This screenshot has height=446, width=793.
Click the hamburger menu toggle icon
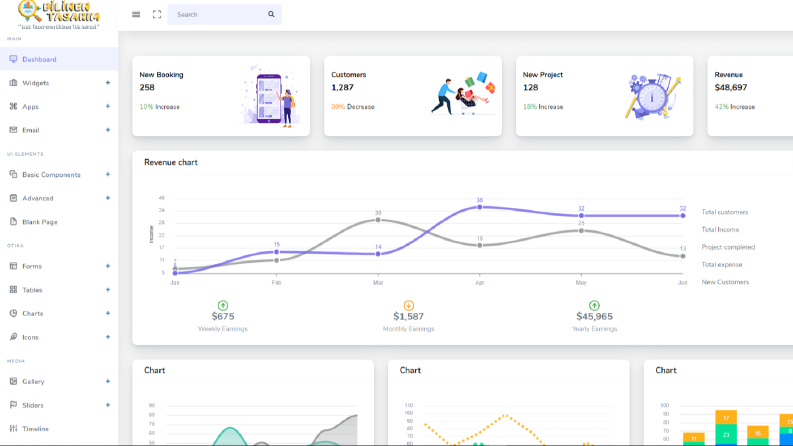pos(136,15)
